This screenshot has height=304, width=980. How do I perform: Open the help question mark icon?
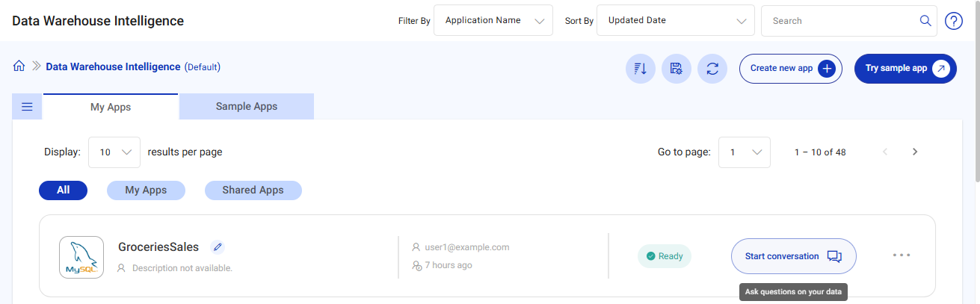[x=954, y=21]
